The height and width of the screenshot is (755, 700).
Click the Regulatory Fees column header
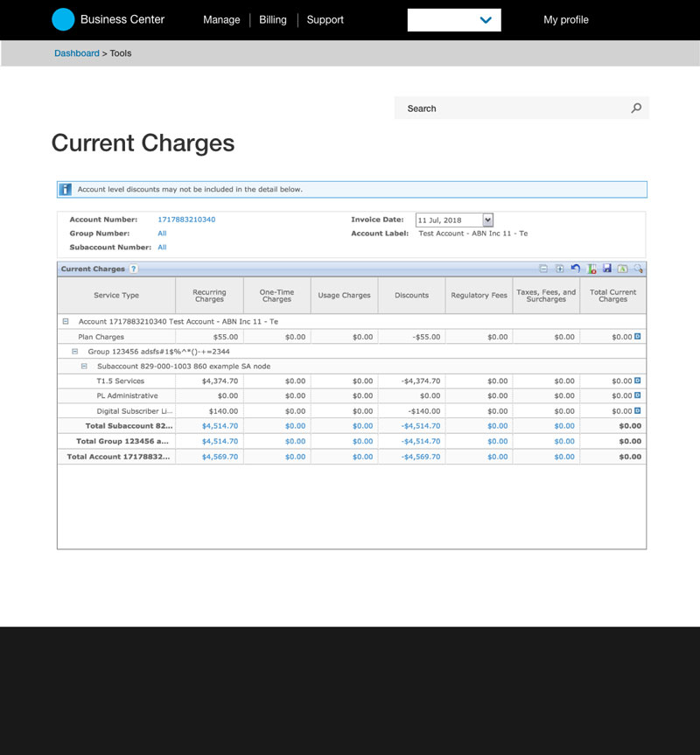click(479, 295)
